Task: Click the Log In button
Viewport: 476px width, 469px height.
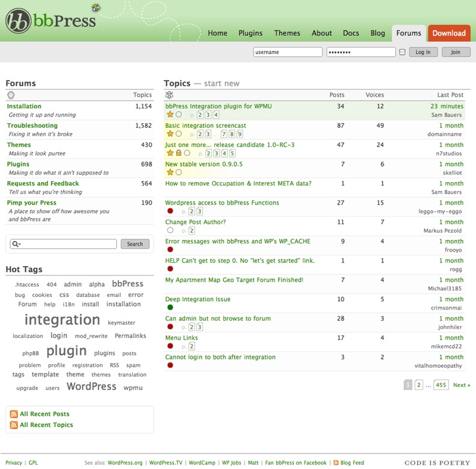Action: tap(423, 52)
